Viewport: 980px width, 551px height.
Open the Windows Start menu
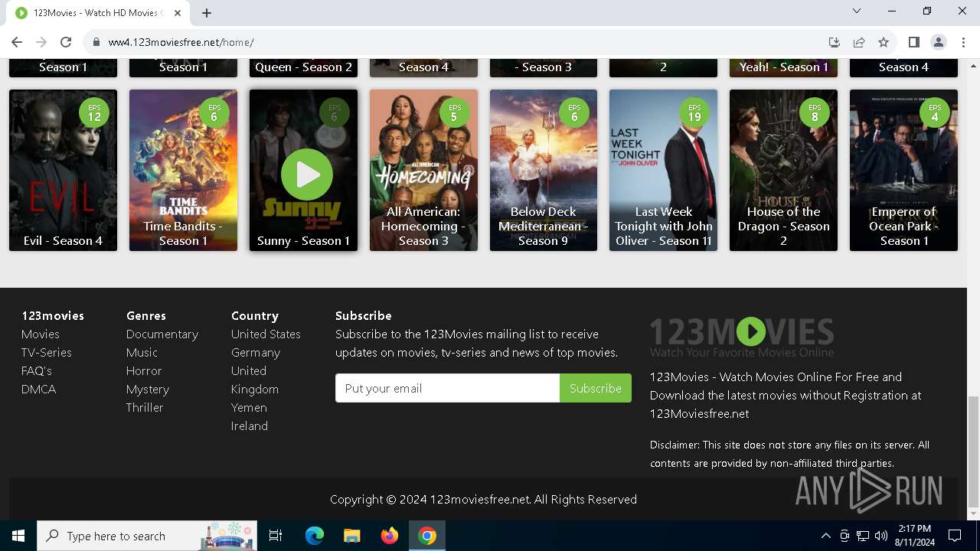18,536
